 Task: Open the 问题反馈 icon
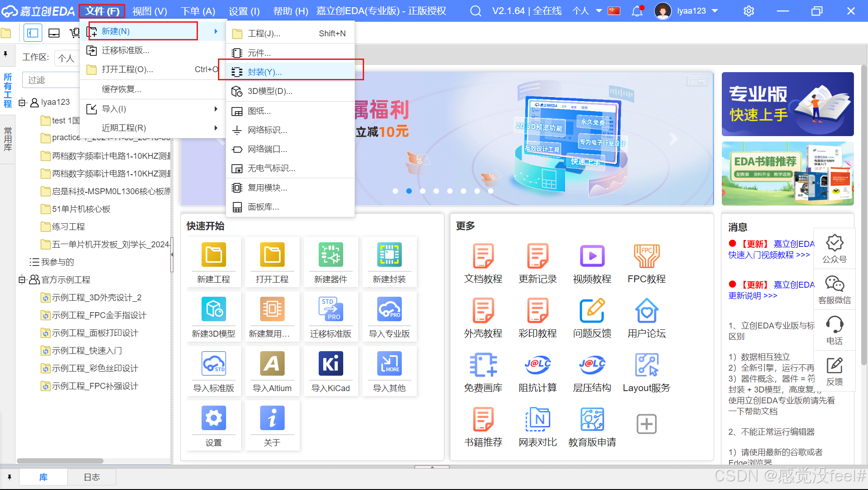pyautogui.click(x=592, y=310)
